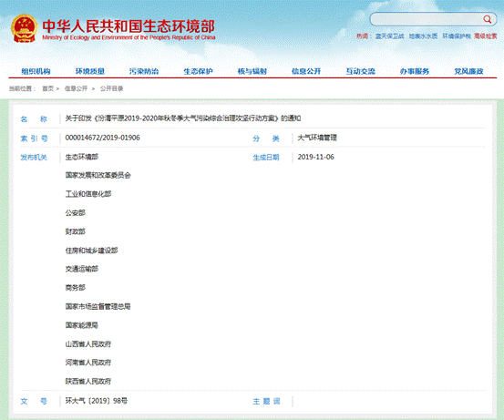The image size is (504, 420).
Task: Open the 环境质量 menu item
Action: tap(90, 71)
